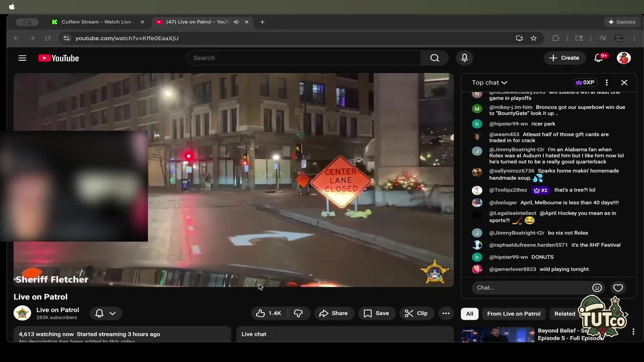The image size is (644, 362).
Task: Select the From Live on Patrol chip
Action: point(514,314)
